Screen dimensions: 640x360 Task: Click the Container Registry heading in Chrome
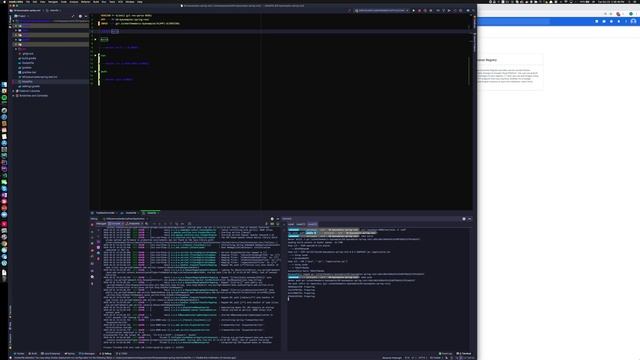point(487,60)
